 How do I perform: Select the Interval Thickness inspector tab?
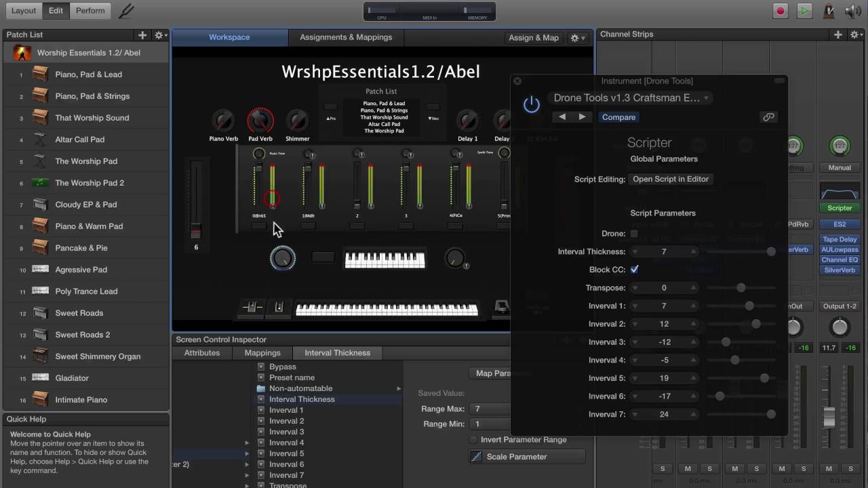point(337,352)
